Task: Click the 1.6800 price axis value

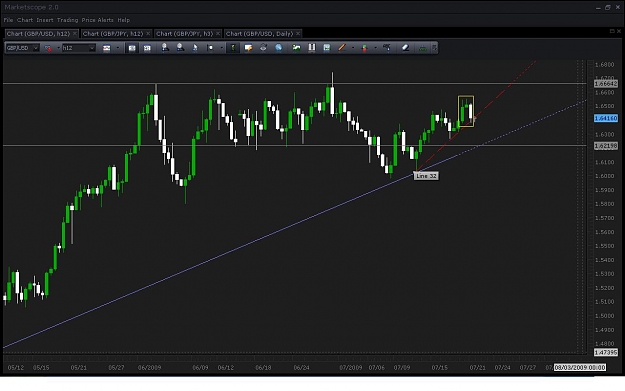Action: (604, 65)
